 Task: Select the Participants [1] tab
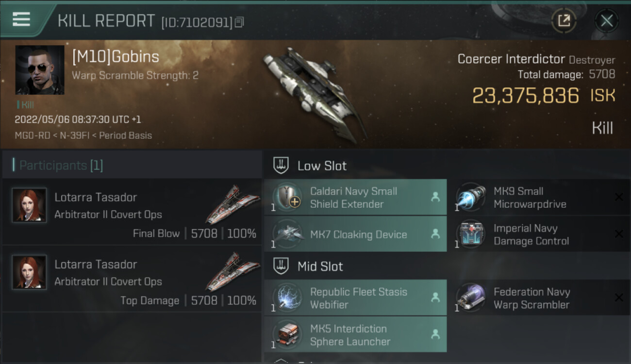tap(61, 165)
